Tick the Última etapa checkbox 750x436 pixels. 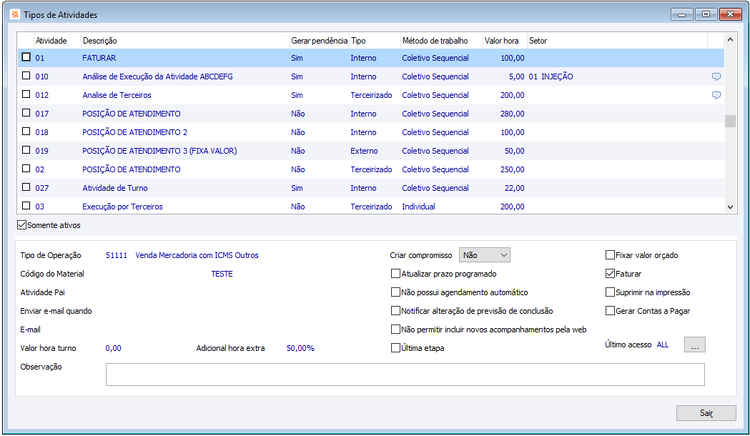point(396,348)
